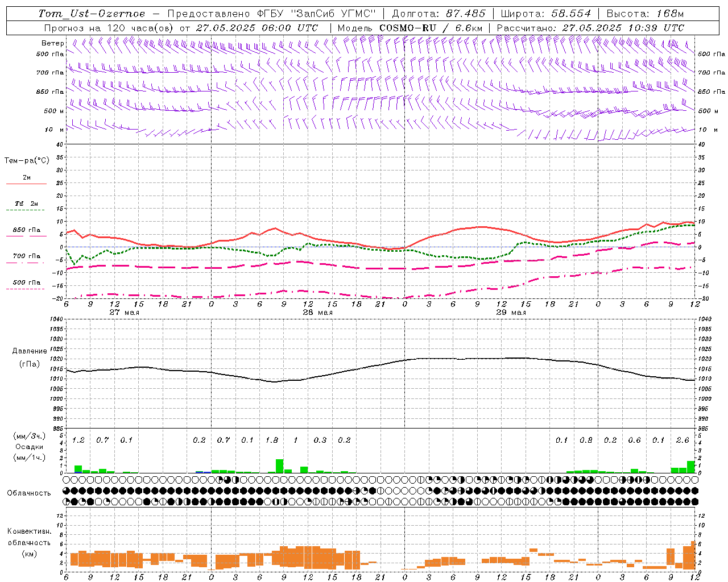Image resolution: width=728 pixels, height=582 pixels.
Task: Click the 0.8 precipitation total
Action: tap(586, 440)
